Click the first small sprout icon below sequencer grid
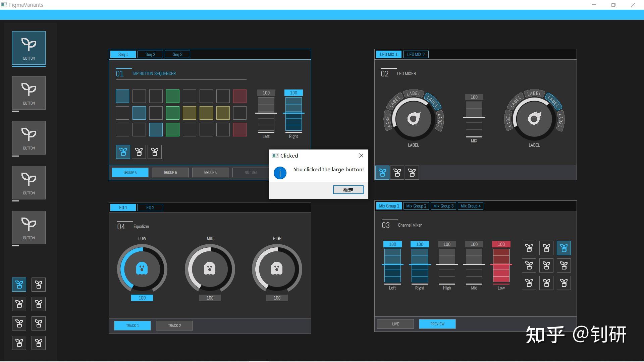 point(123,152)
